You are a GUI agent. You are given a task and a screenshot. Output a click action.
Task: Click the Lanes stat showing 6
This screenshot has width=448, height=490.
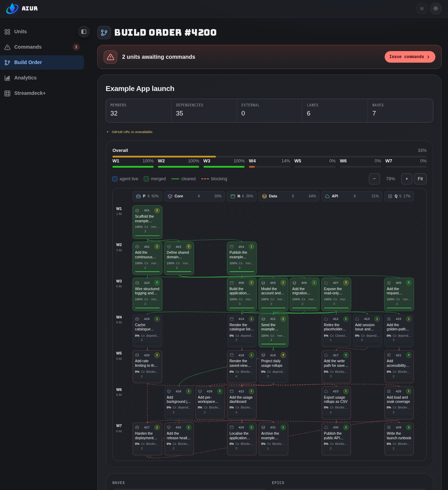[x=335, y=111]
